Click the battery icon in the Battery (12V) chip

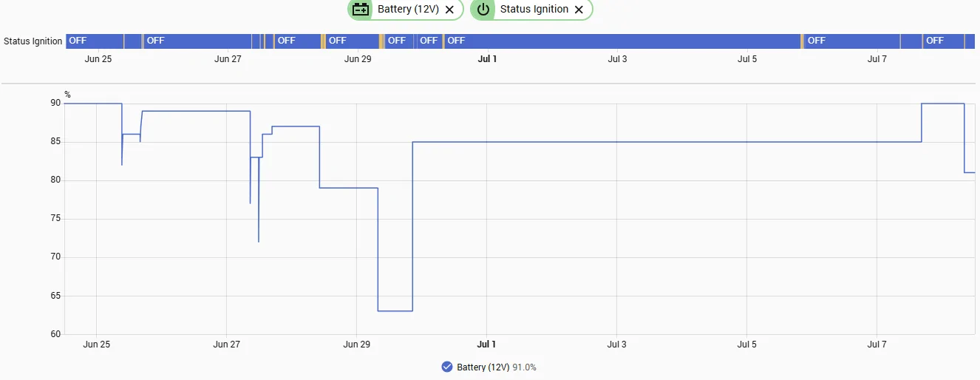pyautogui.click(x=361, y=10)
